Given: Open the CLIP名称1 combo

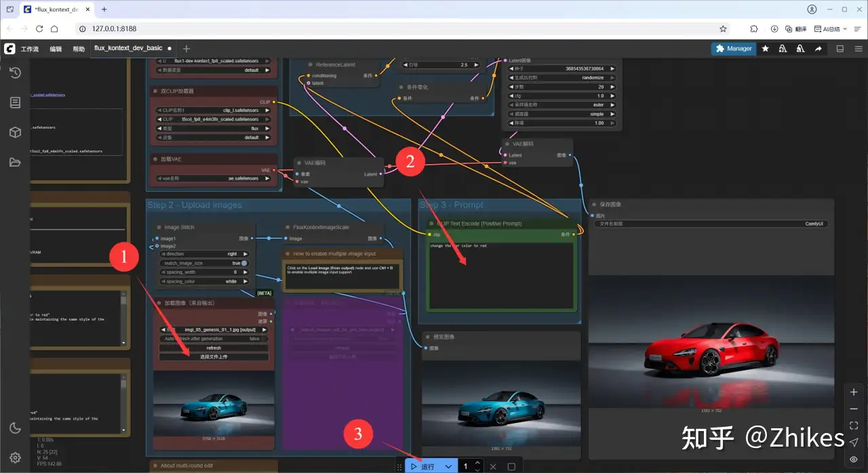Looking at the screenshot, I should [x=213, y=110].
